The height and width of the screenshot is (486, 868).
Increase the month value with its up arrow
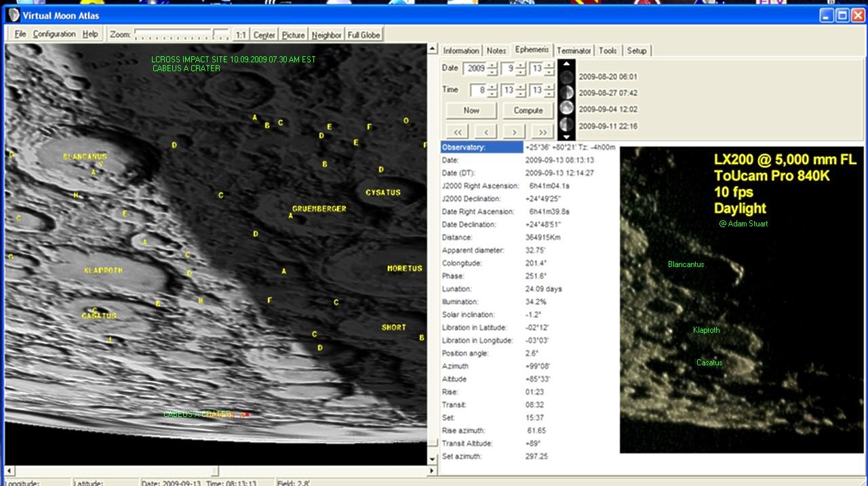(x=521, y=65)
